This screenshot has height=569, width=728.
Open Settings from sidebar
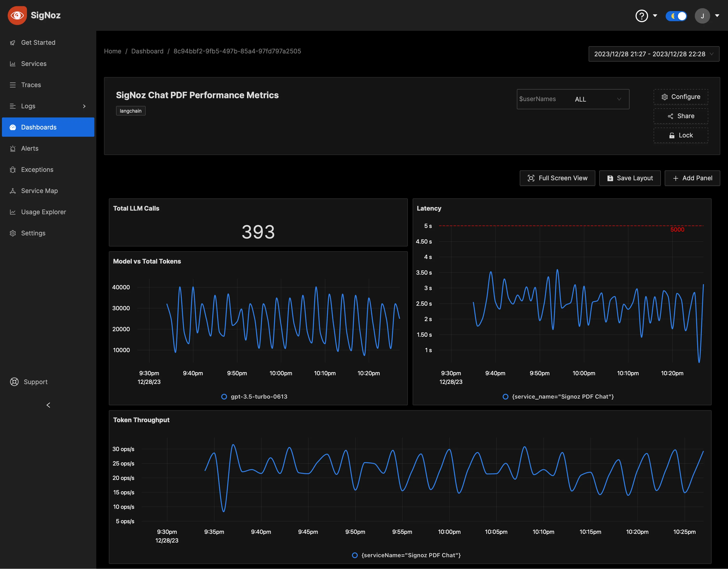click(48, 233)
